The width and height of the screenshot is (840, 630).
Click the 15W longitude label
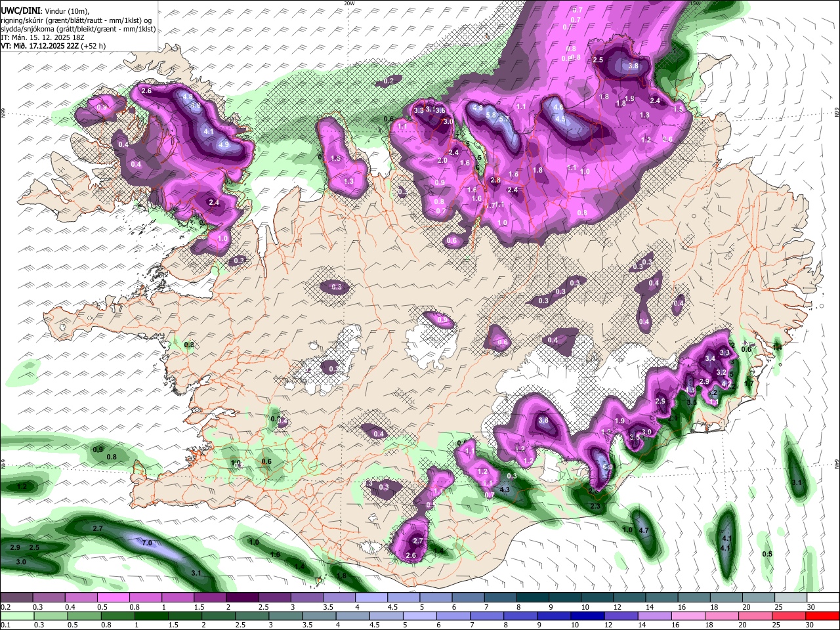(695, 3)
